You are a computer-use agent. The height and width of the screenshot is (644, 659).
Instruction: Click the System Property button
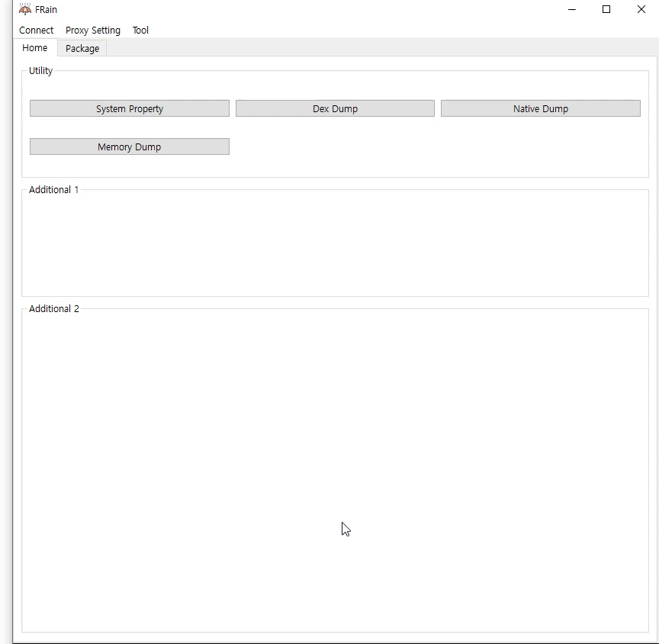click(130, 108)
